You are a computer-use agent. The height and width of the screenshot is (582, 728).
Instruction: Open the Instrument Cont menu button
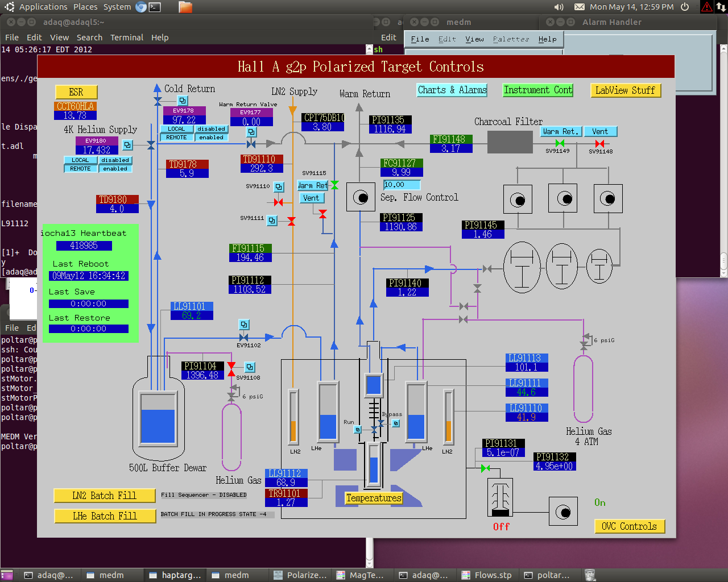coord(538,90)
